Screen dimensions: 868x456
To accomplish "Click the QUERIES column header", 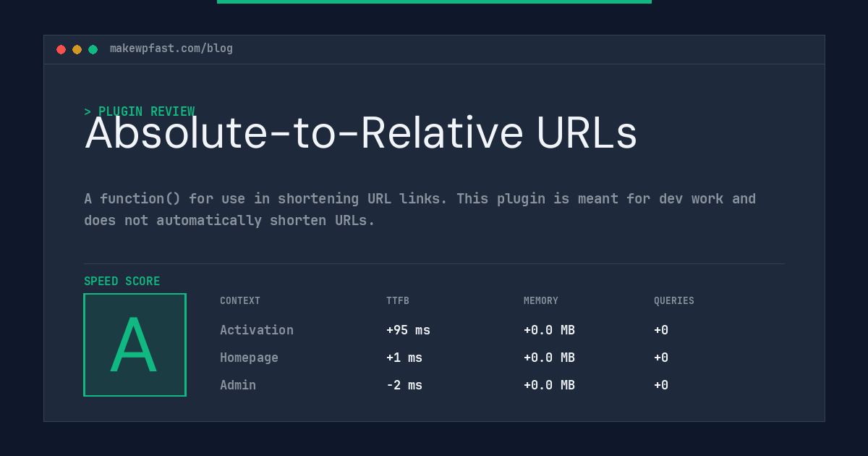I will pos(674,301).
